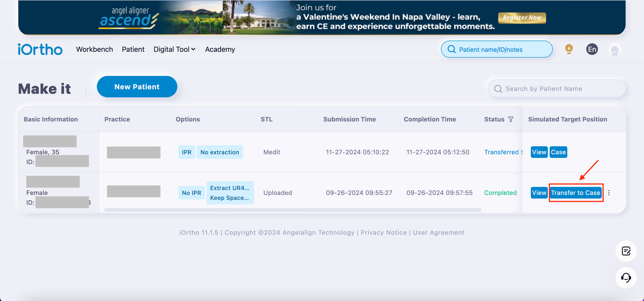Focus the Search by Patient Name field

(557, 89)
